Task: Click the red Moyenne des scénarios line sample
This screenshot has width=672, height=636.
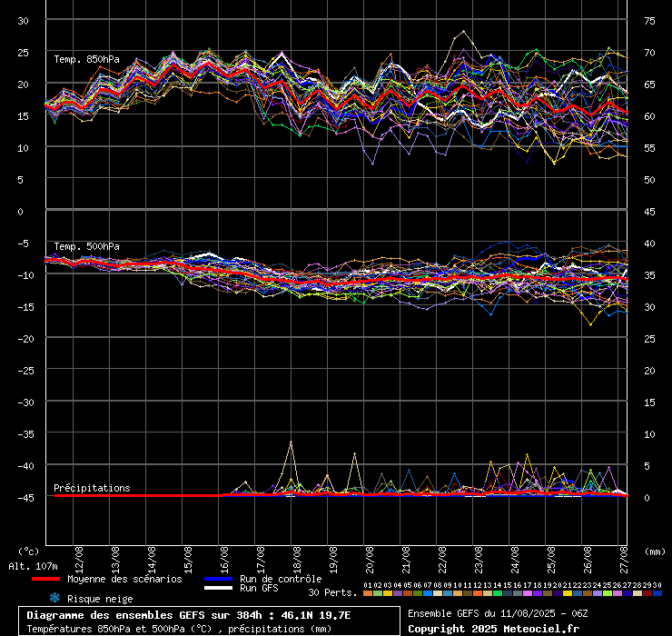Action: click(x=45, y=579)
